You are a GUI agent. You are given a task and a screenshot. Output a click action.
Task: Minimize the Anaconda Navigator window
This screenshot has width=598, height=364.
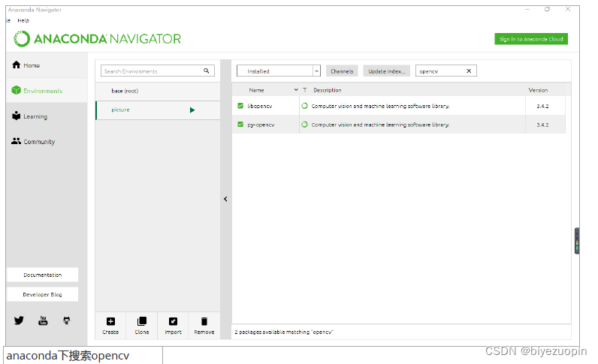(x=527, y=9)
